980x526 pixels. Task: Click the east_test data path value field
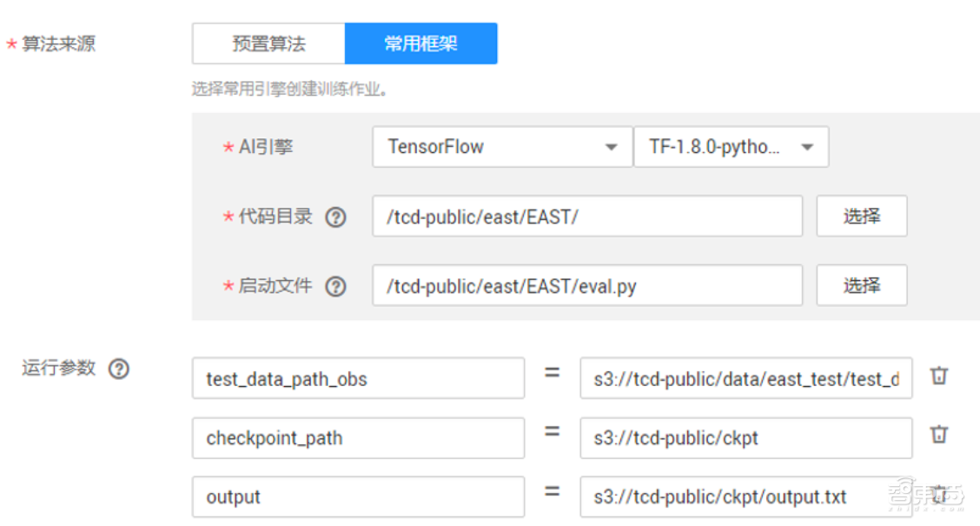tap(745, 378)
